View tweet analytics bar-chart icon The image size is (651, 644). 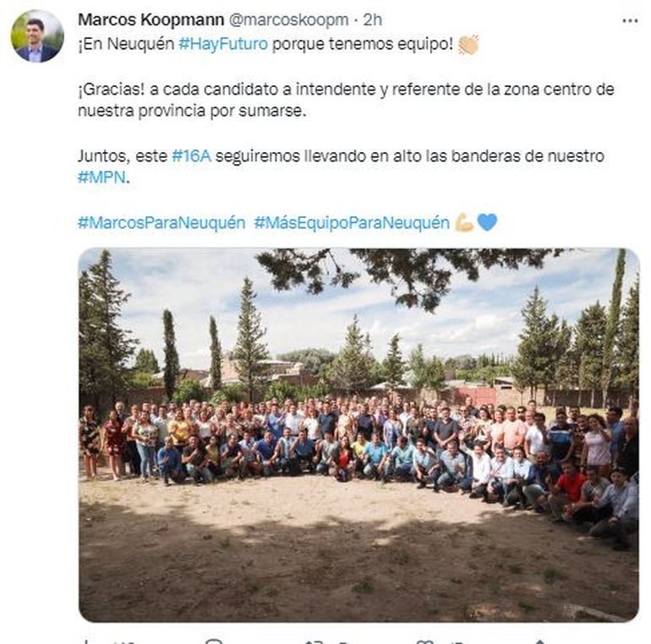pyautogui.click(x=86, y=641)
